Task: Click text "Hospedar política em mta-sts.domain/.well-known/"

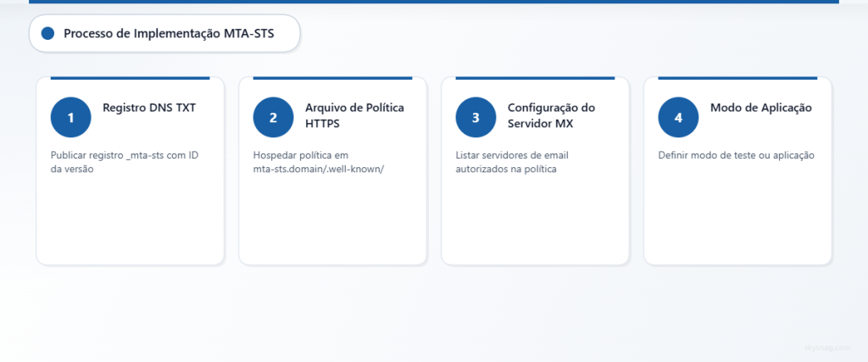Action: tap(319, 162)
